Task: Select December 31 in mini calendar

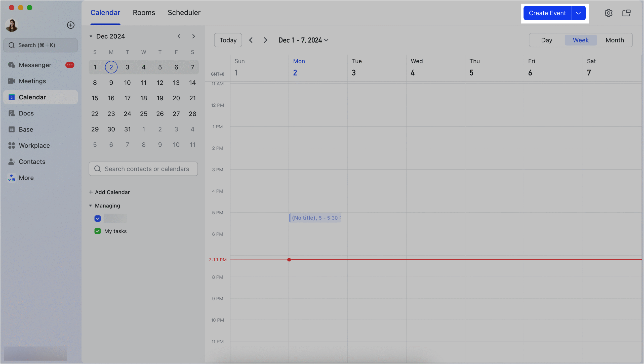Action: coord(127,129)
